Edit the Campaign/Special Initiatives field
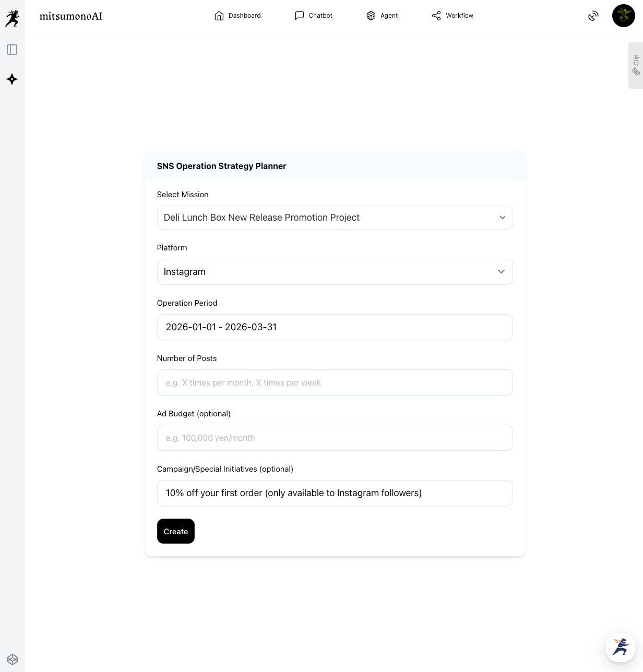Screen dimensions: 643x672 tap(335, 493)
